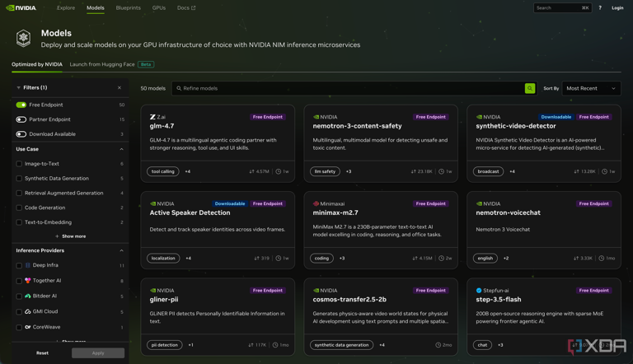Collapse the Use Case section chevron

[121, 149]
